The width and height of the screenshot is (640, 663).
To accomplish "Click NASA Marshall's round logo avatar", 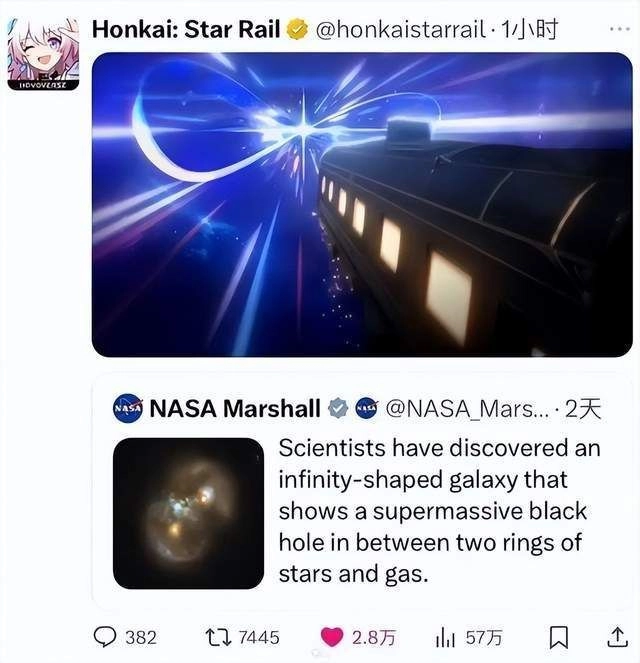I will pyautogui.click(x=127, y=407).
